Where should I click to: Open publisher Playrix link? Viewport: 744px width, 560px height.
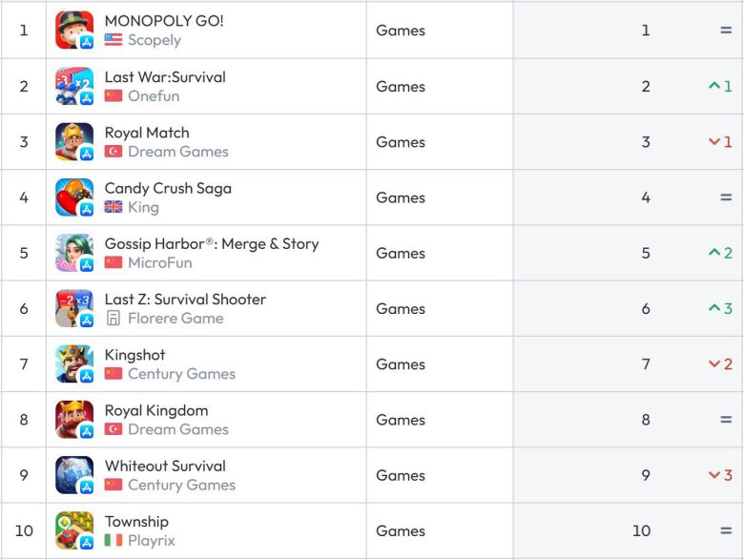click(152, 540)
